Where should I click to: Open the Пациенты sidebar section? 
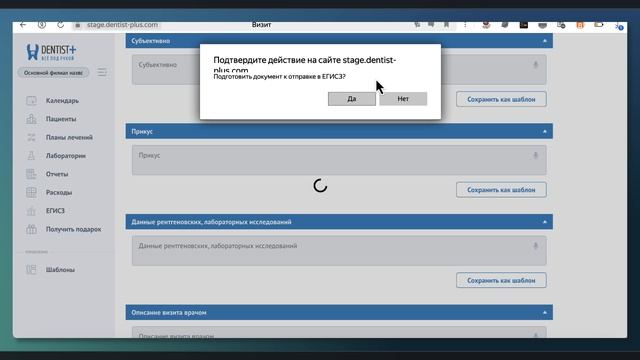click(61, 119)
